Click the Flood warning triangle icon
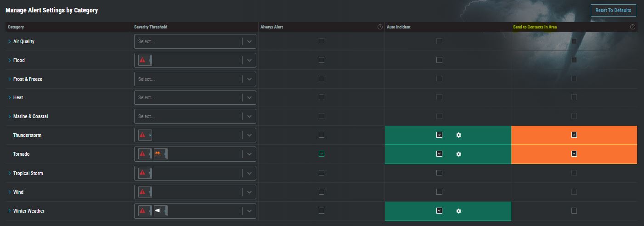Viewport: 644px width, 226px height. [142, 60]
